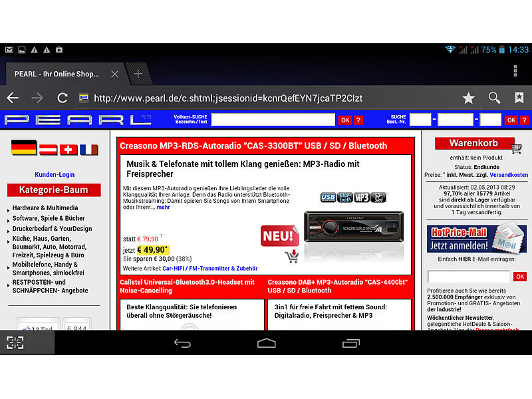This screenshot has height=399, width=532.
Task: Click the MP3 feature badge
Action: tap(362, 197)
